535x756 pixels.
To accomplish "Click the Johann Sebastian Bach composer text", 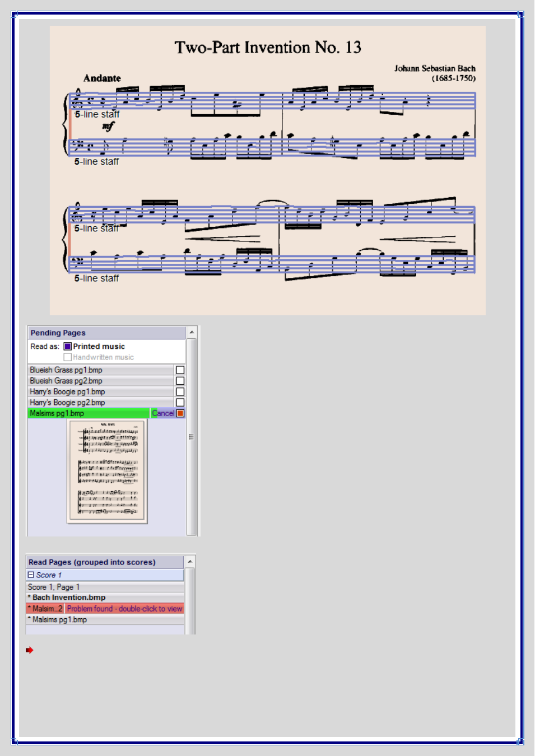I will coord(435,68).
